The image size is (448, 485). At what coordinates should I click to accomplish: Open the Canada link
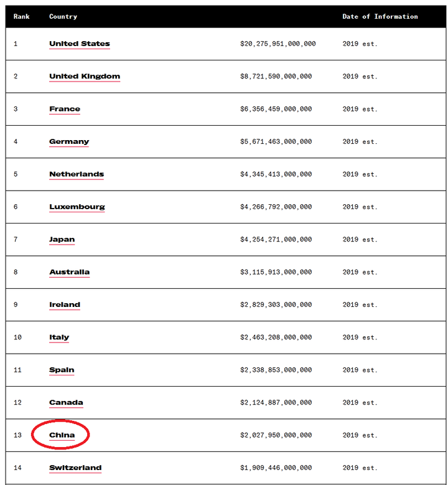pos(66,403)
